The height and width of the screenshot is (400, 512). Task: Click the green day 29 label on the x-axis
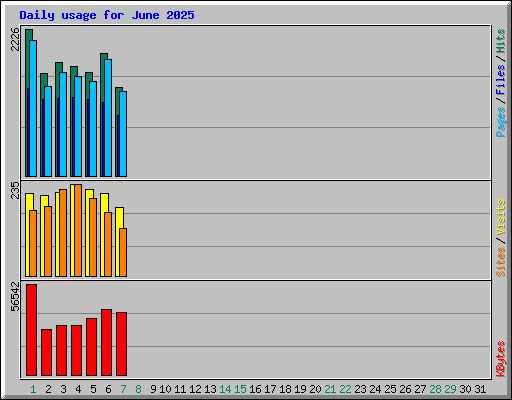pos(450,389)
